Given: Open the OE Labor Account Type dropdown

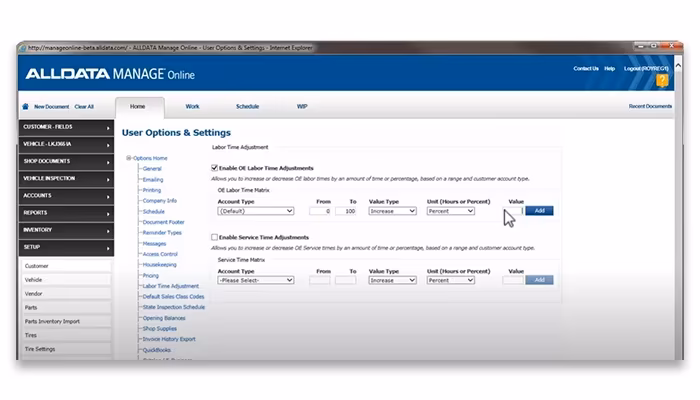Looking at the screenshot, I should pos(256,211).
